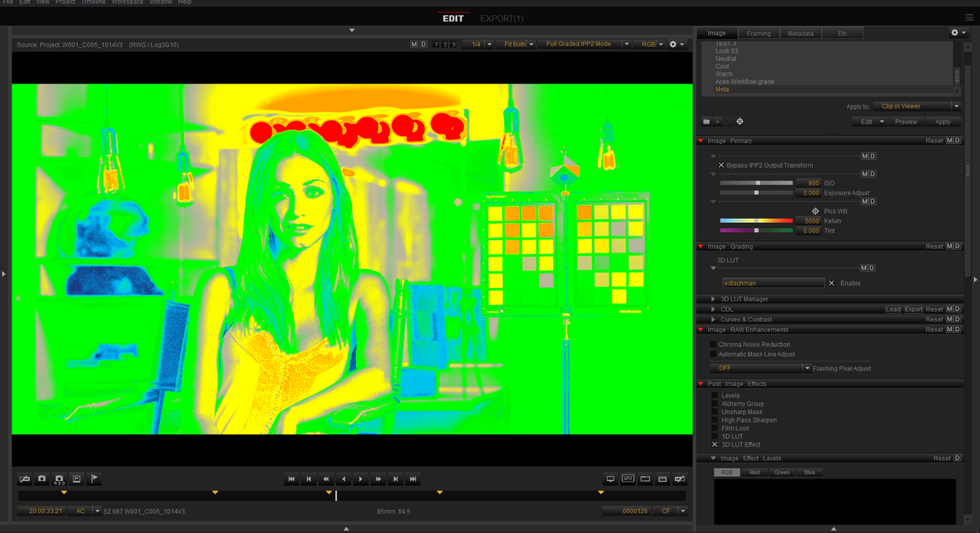Click the monitor display icon below viewer
The width and height of the screenshot is (980, 533).
coord(610,479)
